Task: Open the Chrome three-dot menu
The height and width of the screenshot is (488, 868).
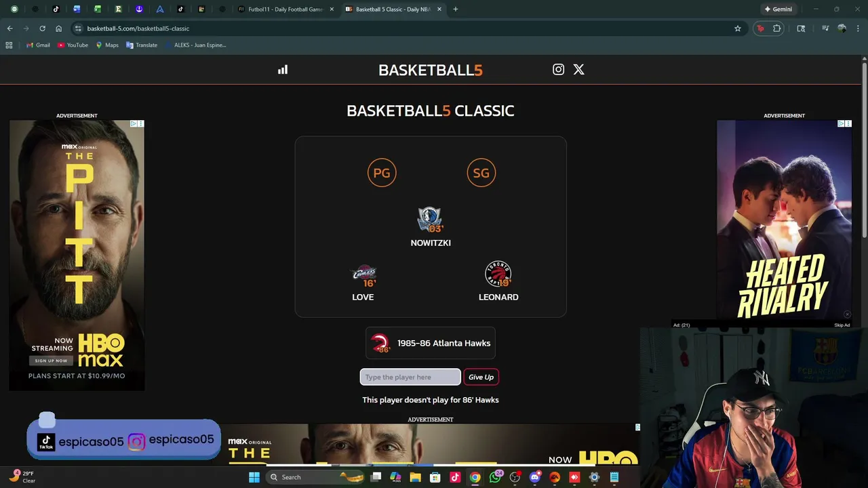Action: [x=857, y=28]
